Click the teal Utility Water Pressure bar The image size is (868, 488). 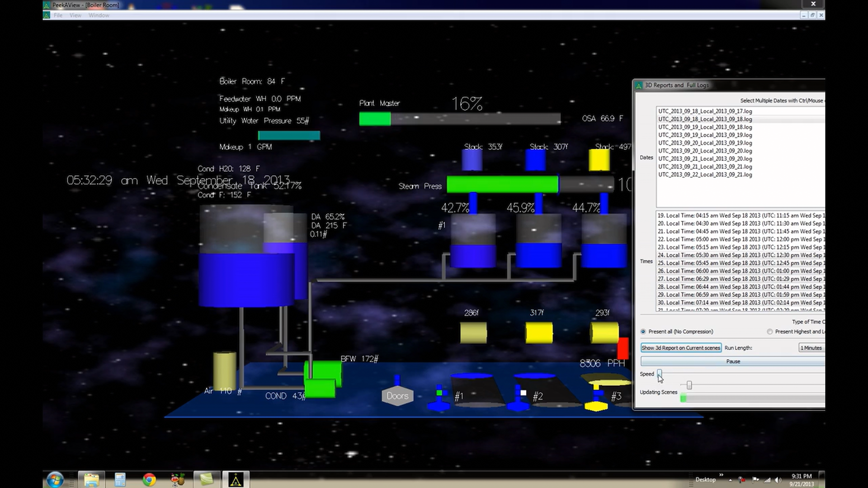[289, 135]
